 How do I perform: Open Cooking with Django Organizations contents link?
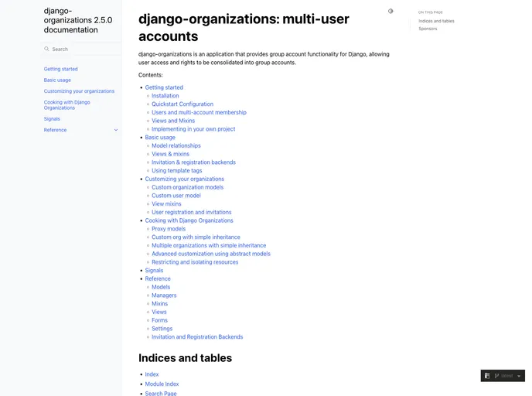pos(189,220)
